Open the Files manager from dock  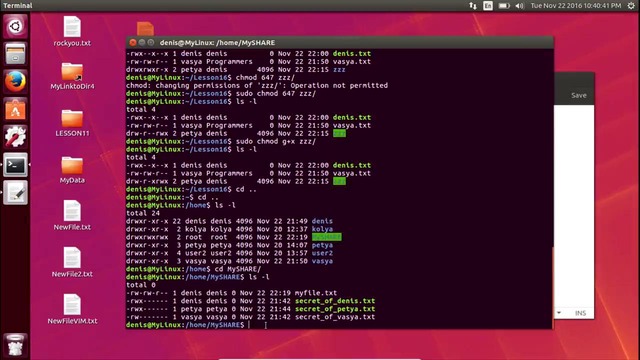pos(16,54)
